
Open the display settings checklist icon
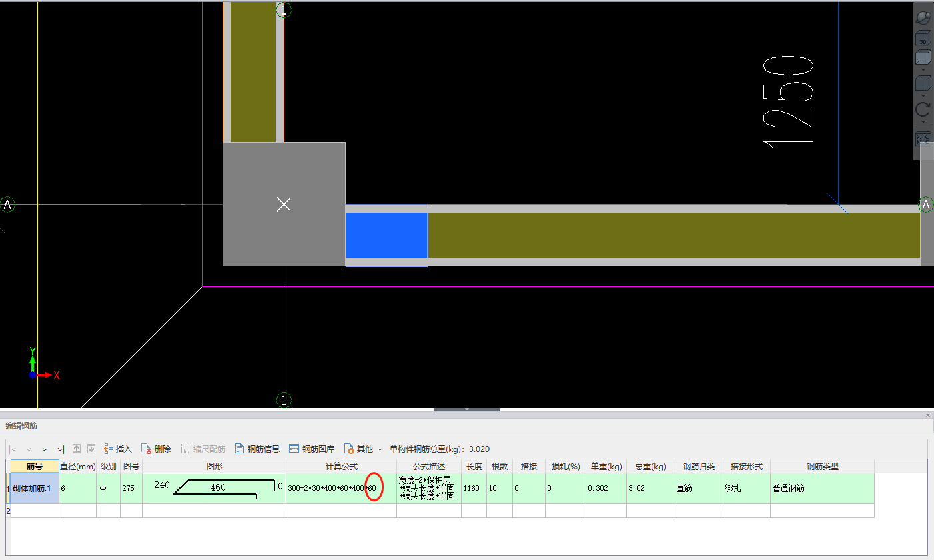coord(923,139)
